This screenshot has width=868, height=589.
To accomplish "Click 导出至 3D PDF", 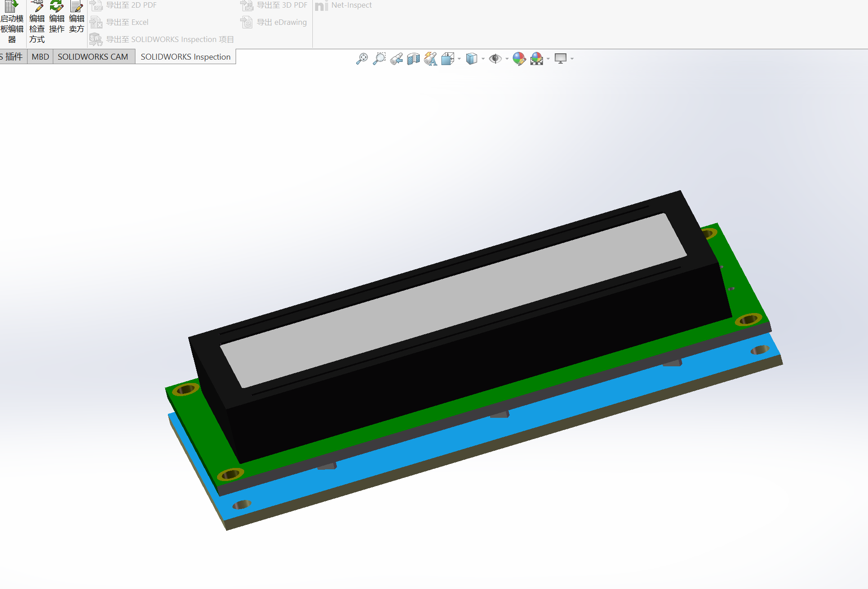I will tap(274, 5).
